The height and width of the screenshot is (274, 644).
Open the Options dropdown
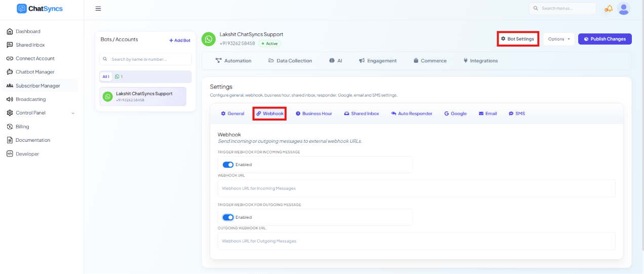tap(559, 39)
